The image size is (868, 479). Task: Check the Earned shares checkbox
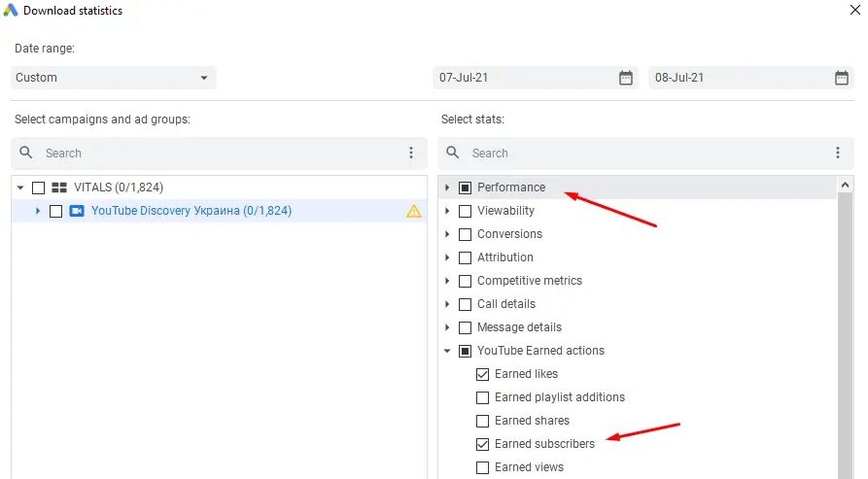pos(483,421)
